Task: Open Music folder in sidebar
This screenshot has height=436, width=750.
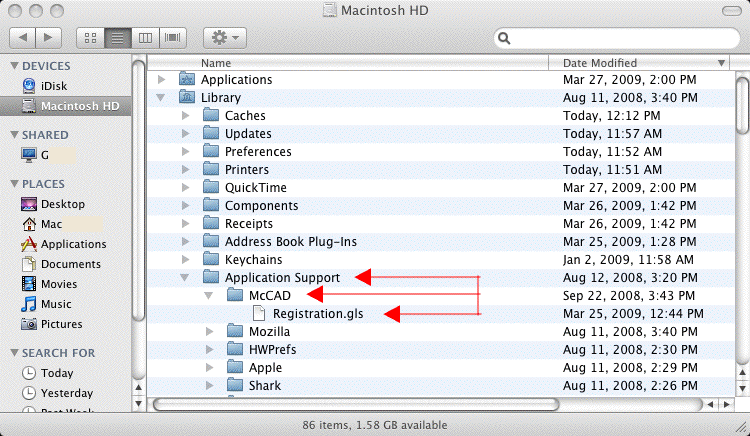Action: [56, 304]
